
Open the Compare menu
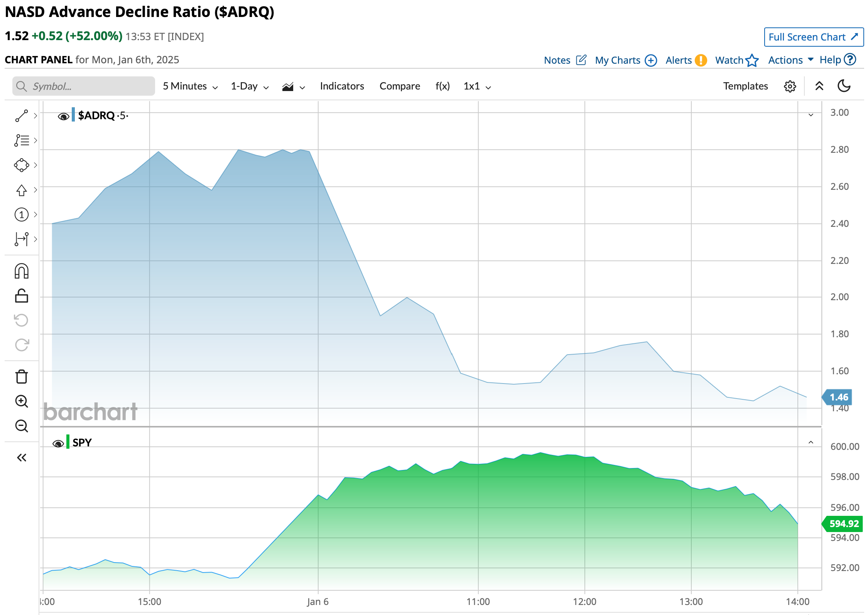400,86
